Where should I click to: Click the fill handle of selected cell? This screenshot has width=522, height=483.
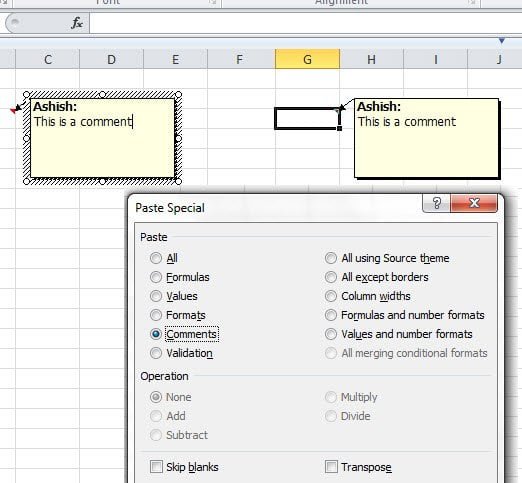(x=339, y=129)
